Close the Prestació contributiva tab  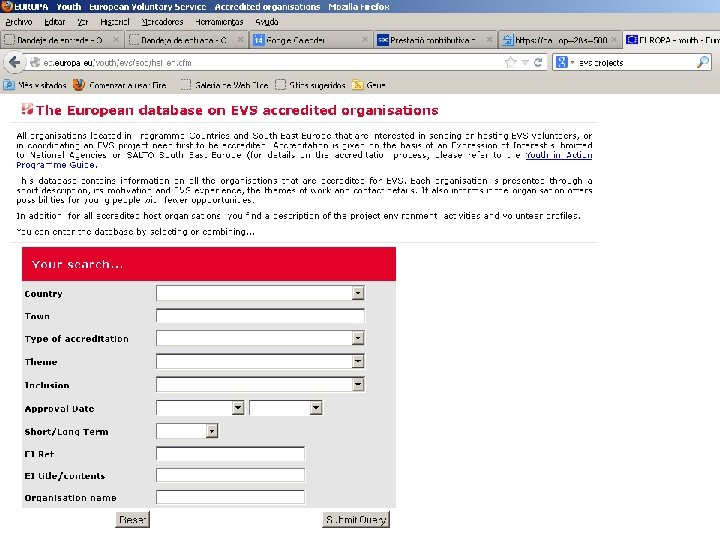(x=489, y=40)
